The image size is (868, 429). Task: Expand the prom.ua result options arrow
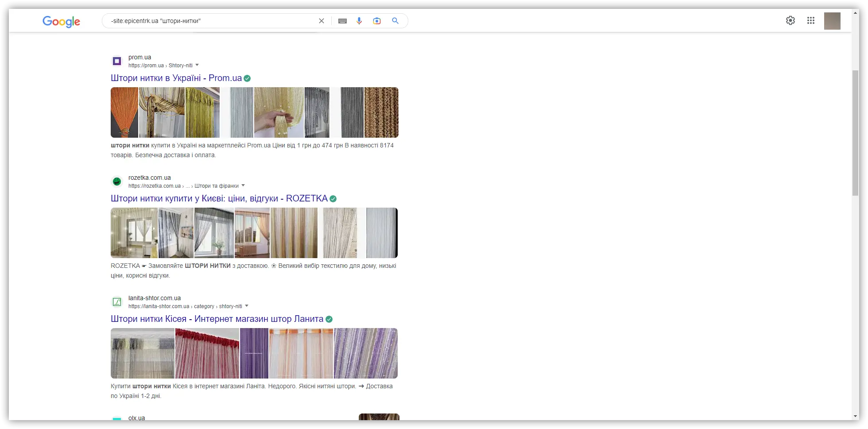click(x=197, y=65)
